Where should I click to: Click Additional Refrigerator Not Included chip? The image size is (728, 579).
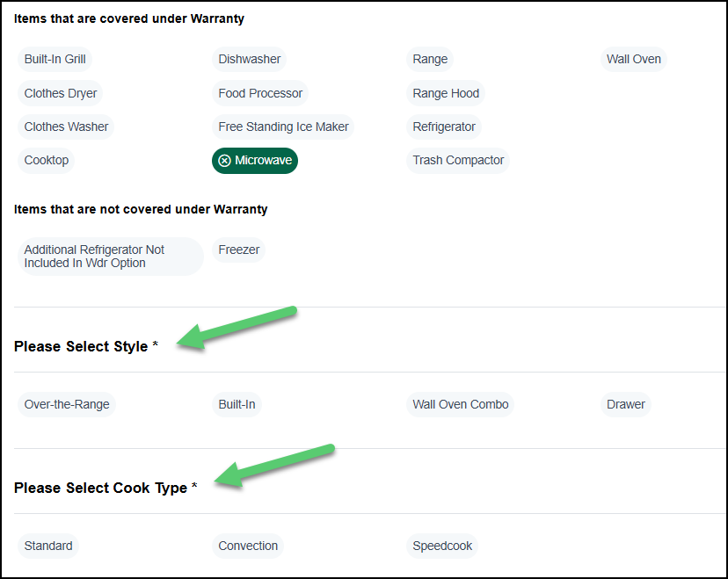pyautogui.click(x=110, y=257)
